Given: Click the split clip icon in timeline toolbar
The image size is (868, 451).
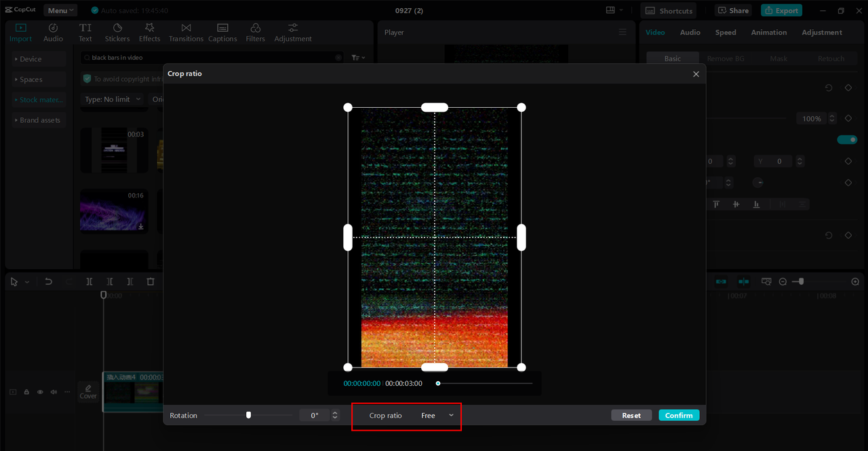Looking at the screenshot, I should pyautogui.click(x=90, y=281).
